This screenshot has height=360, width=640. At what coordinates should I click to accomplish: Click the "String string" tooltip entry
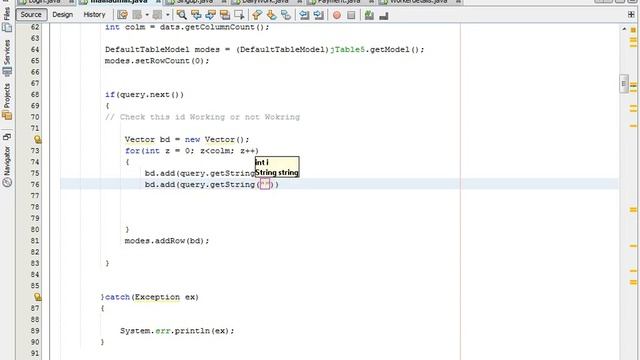tap(277, 173)
